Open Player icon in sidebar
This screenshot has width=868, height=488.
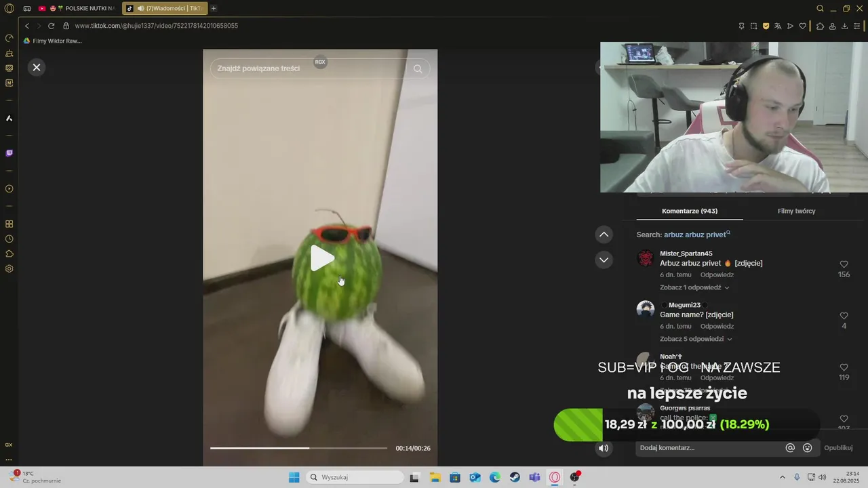click(x=9, y=189)
